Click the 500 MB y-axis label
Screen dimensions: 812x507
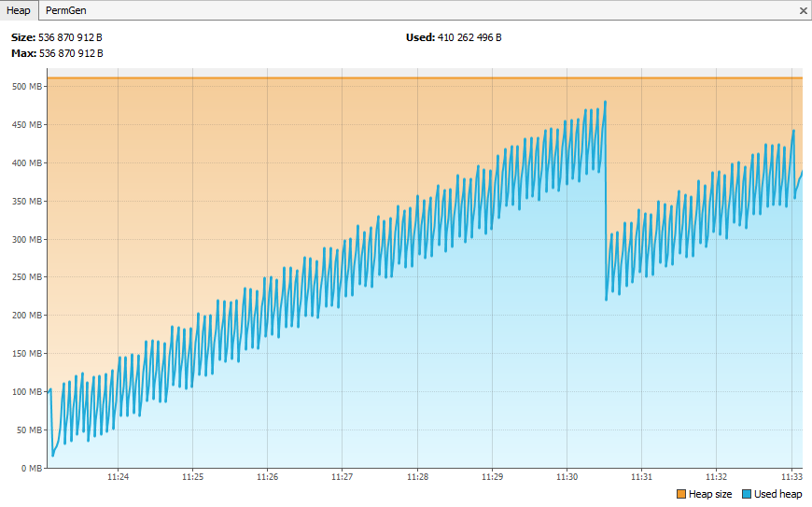tap(26, 87)
